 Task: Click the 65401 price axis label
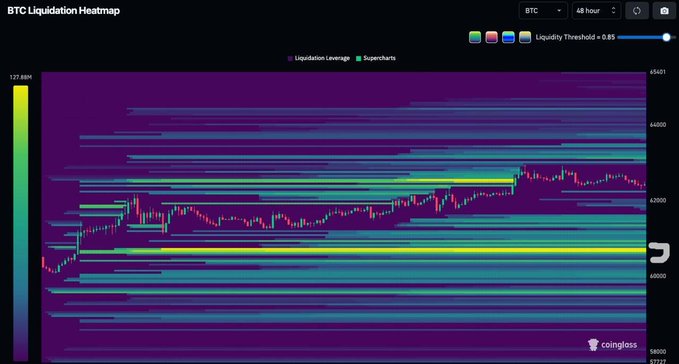pos(657,72)
